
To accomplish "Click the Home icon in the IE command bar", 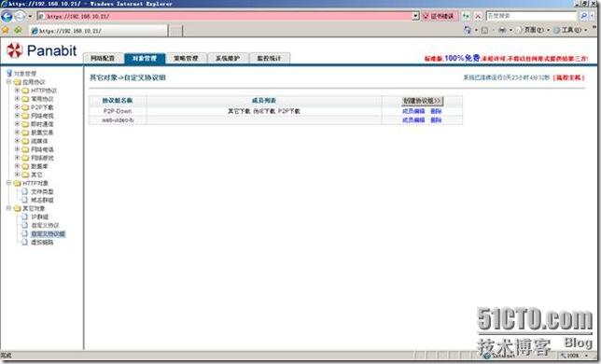I will click(468, 30).
